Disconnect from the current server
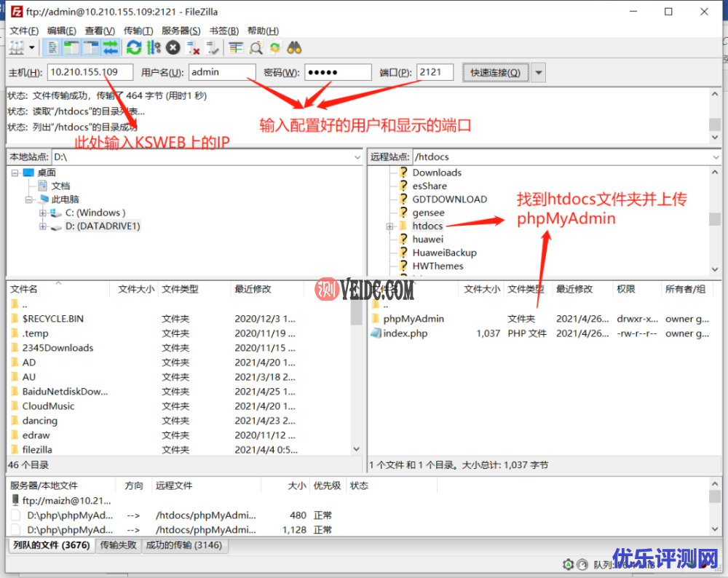Image resolution: width=728 pixels, height=578 pixels. [x=194, y=48]
